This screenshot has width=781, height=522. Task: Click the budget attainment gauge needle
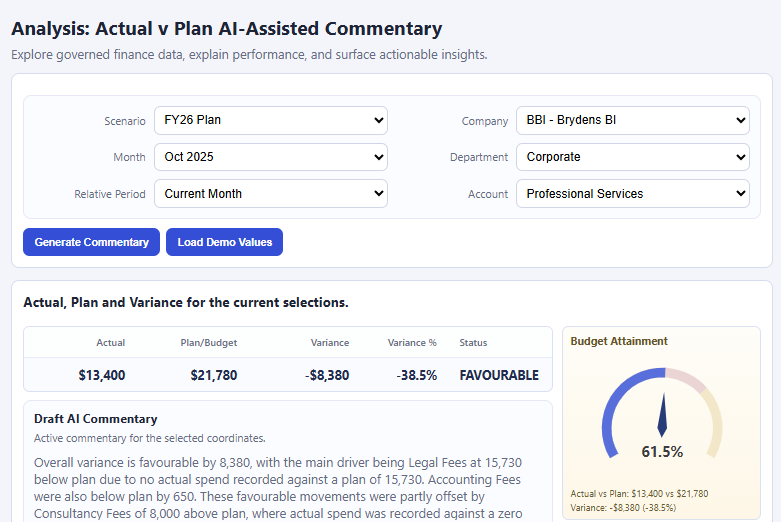point(662,415)
